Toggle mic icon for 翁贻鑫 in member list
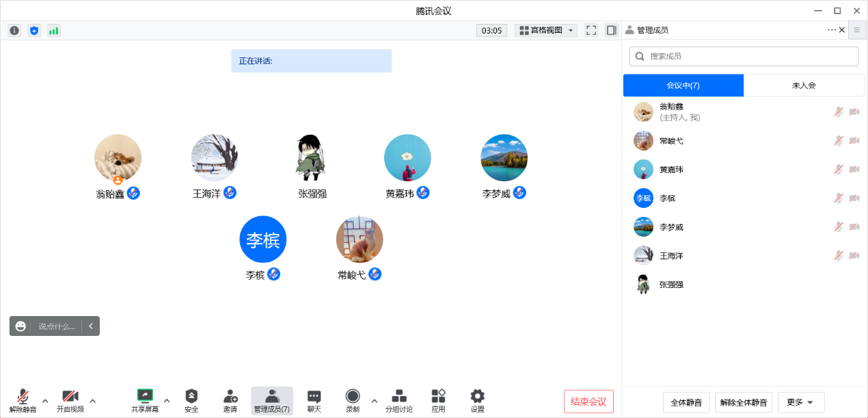The width and height of the screenshot is (868, 418). click(838, 112)
